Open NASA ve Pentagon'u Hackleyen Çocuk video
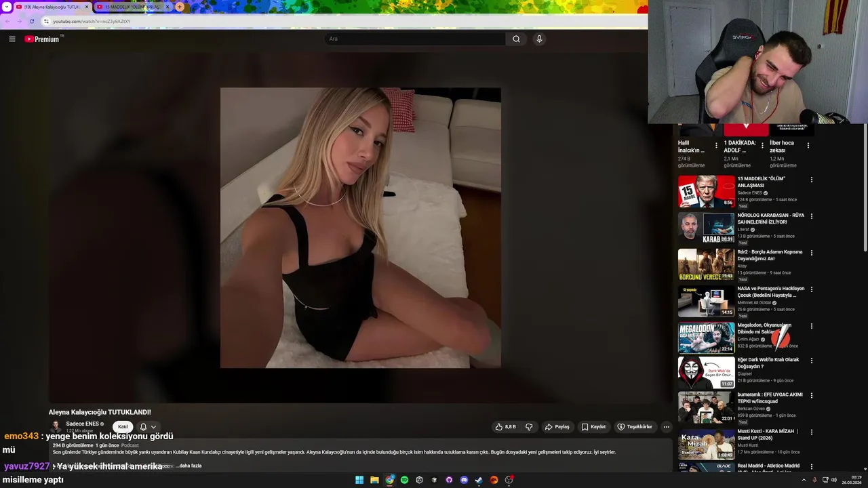 point(770,291)
